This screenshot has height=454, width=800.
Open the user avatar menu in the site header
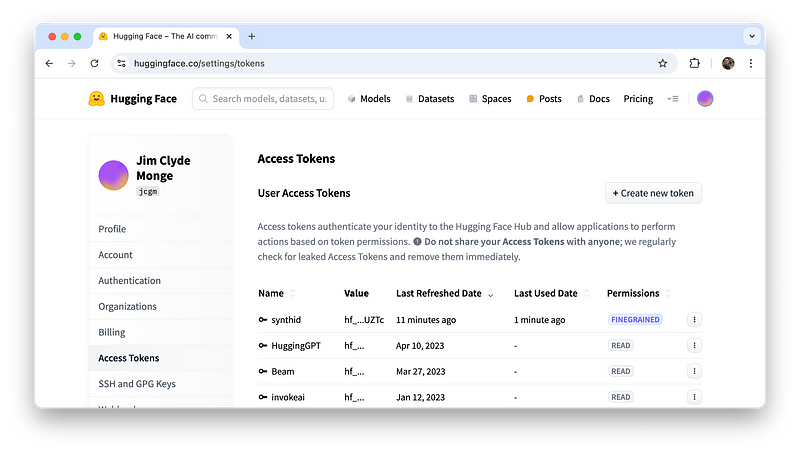pyautogui.click(x=705, y=98)
